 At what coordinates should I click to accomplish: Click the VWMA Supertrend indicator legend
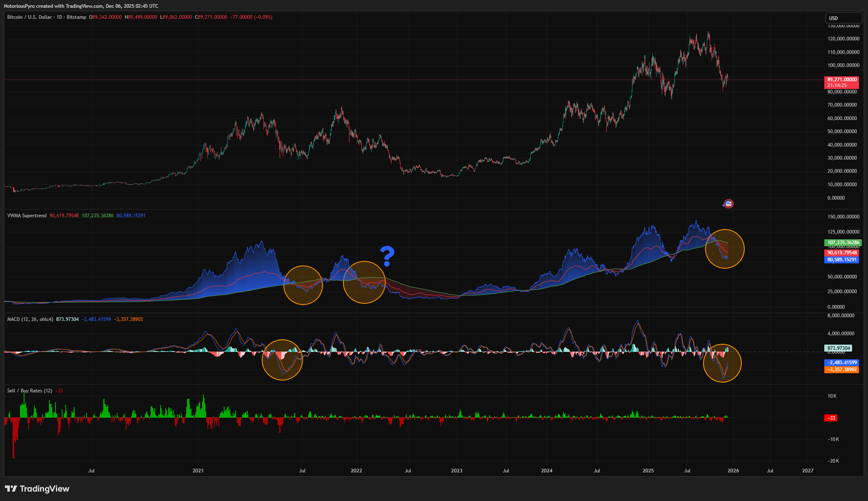pos(27,216)
